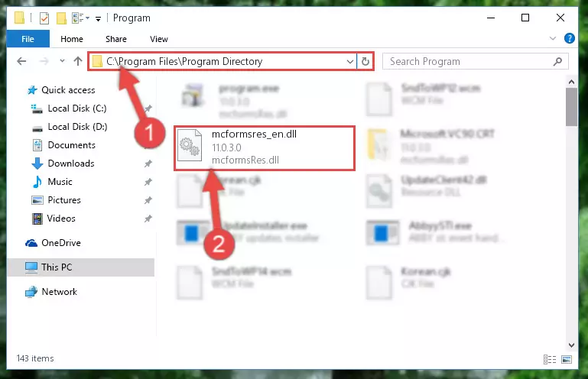Click the Music note icon
Image resolution: width=588 pixels, height=379 pixels.
pyautogui.click(x=37, y=182)
